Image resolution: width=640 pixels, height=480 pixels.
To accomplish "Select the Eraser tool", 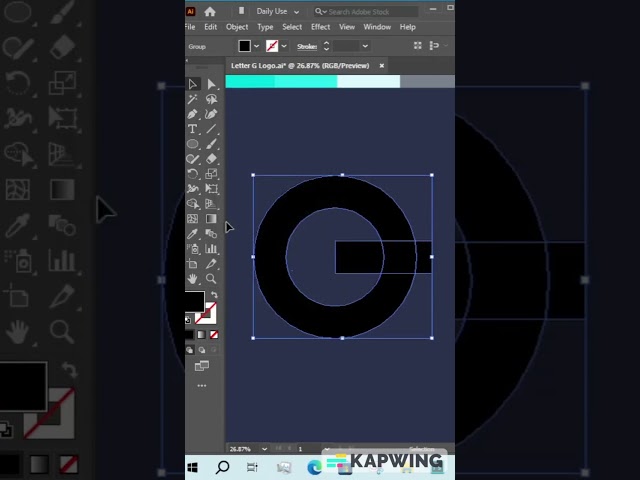I will 211,159.
